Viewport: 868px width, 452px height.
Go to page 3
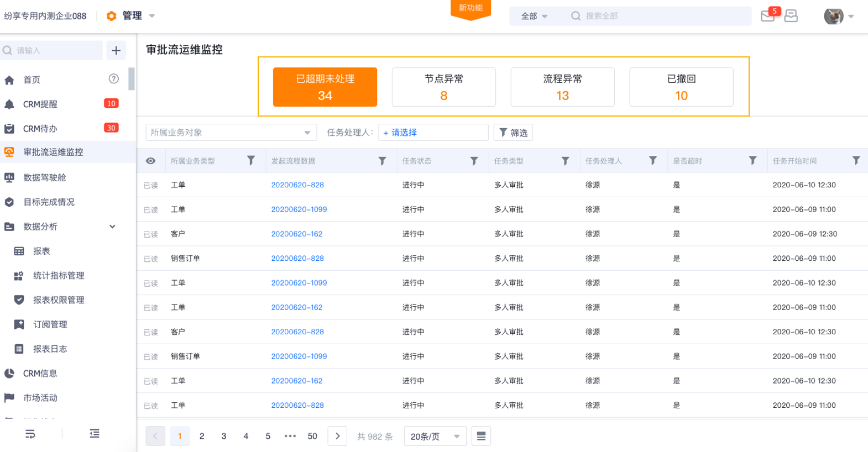pyautogui.click(x=224, y=436)
